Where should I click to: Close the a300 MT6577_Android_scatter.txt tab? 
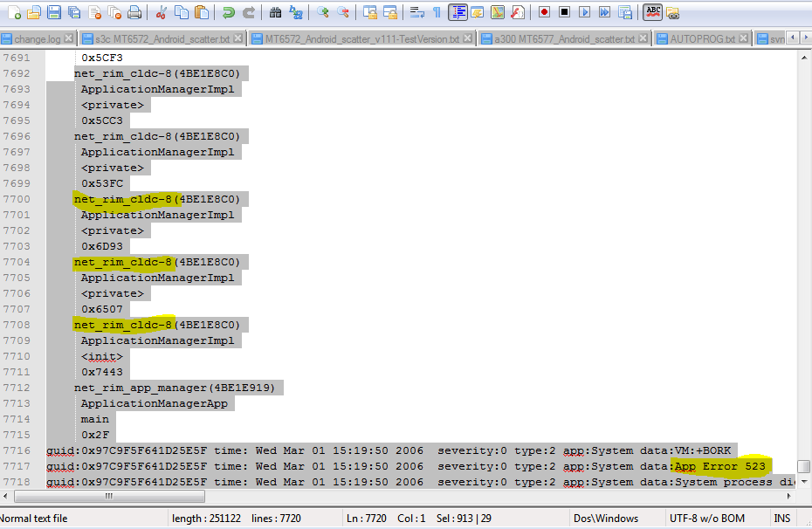pos(643,38)
